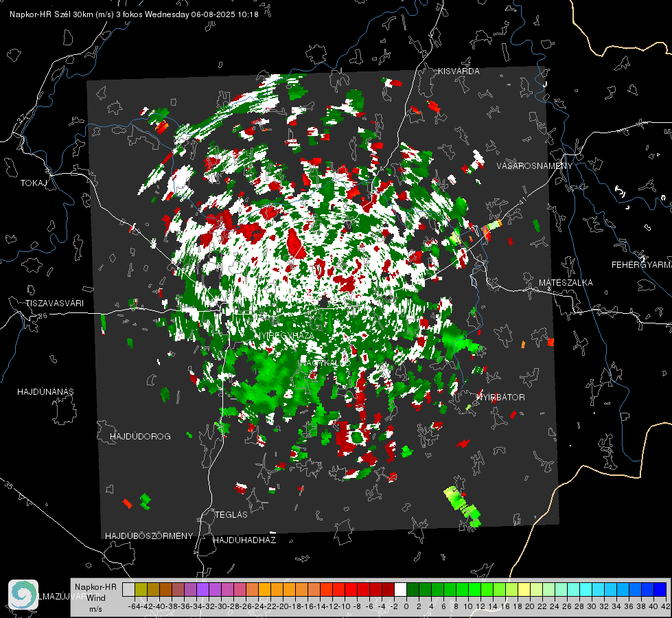Click the Napkor-HR legend title
Image resolution: width=672 pixels, height=618 pixels.
[95, 587]
